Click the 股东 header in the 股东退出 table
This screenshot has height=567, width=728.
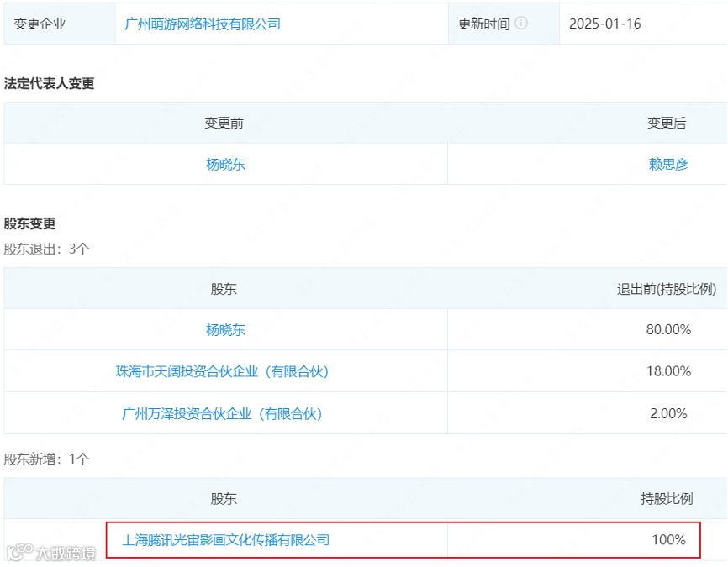224,289
